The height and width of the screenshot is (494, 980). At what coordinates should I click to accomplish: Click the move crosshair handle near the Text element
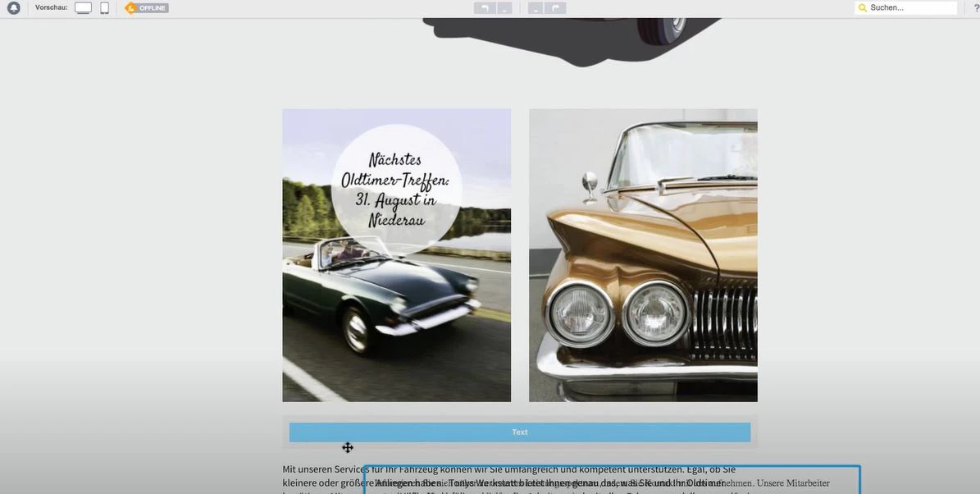[x=347, y=447]
